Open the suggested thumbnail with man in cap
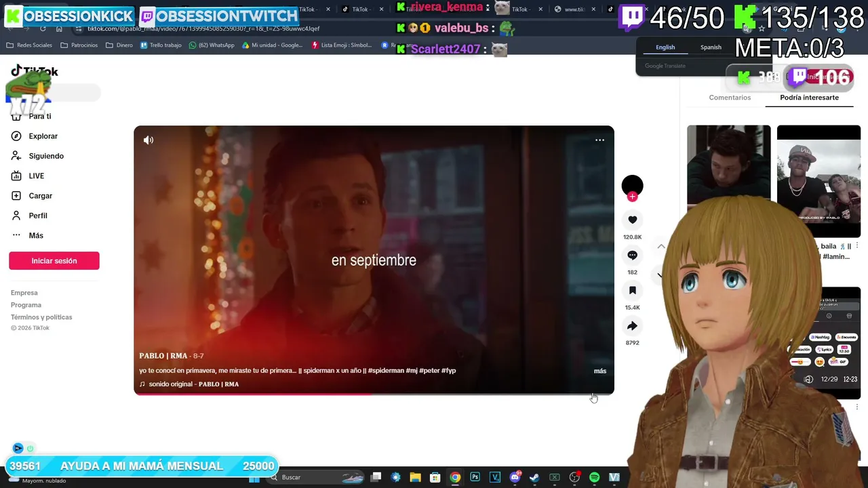The width and height of the screenshot is (868, 488). pos(818,181)
